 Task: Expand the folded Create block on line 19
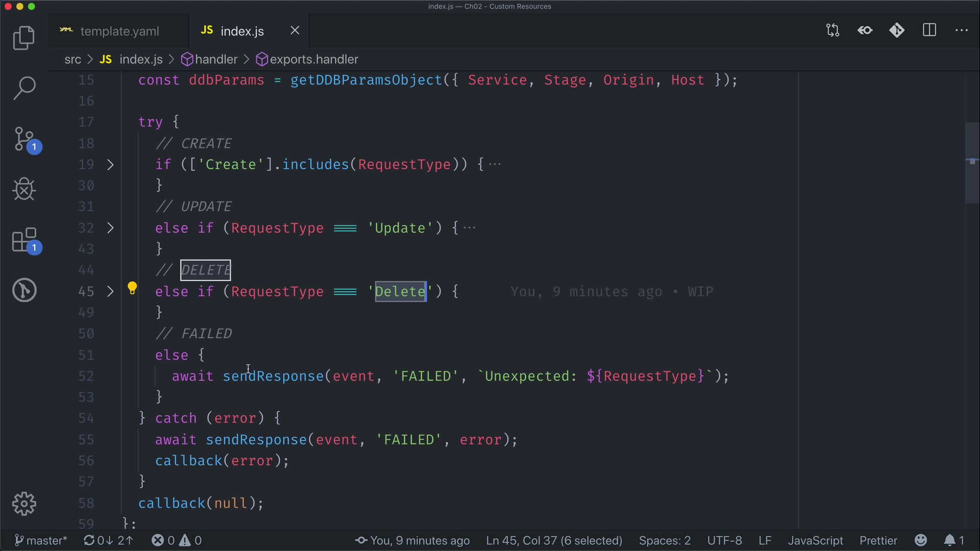(x=110, y=165)
